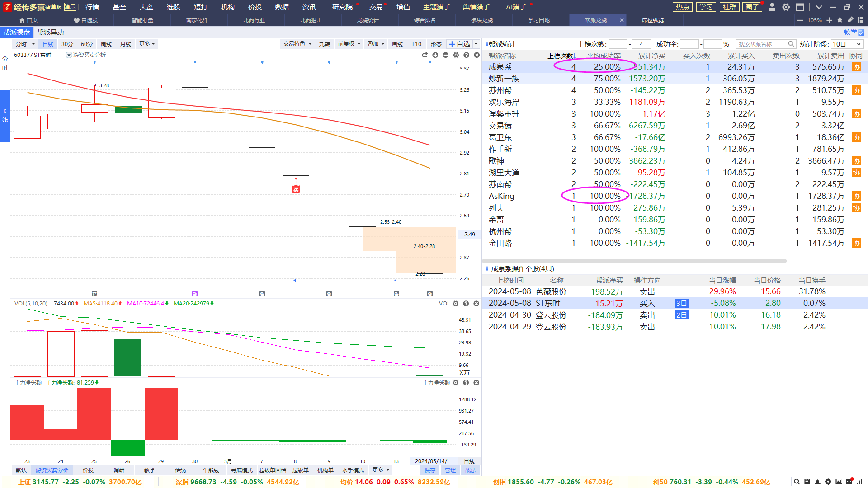The height and width of the screenshot is (488, 868).
Task: Click the search magnifier in bottom status bar
Action: coord(797,482)
